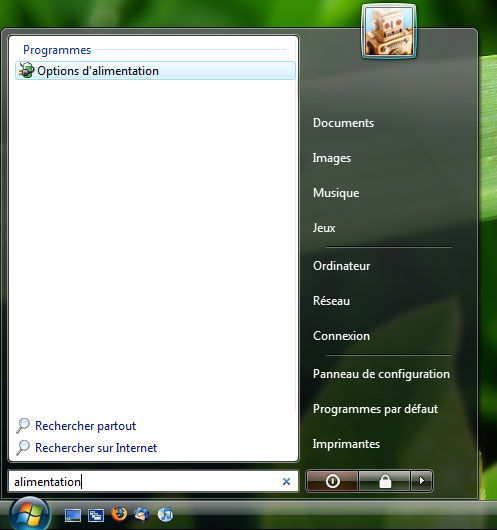The image size is (497, 530).
Task: Launch Thunderbird from Quick Launch
Action: click(142, 514)
